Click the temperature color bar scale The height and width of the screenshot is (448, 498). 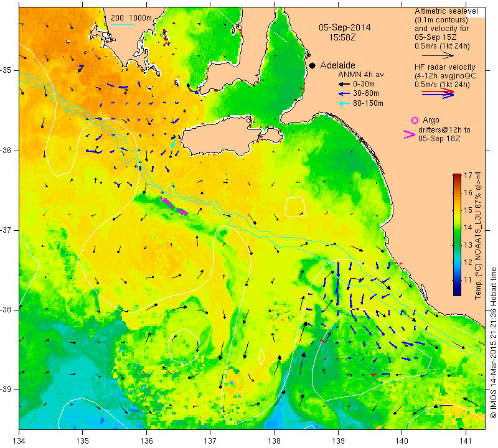pyautogui.click(x=457, y=235)
